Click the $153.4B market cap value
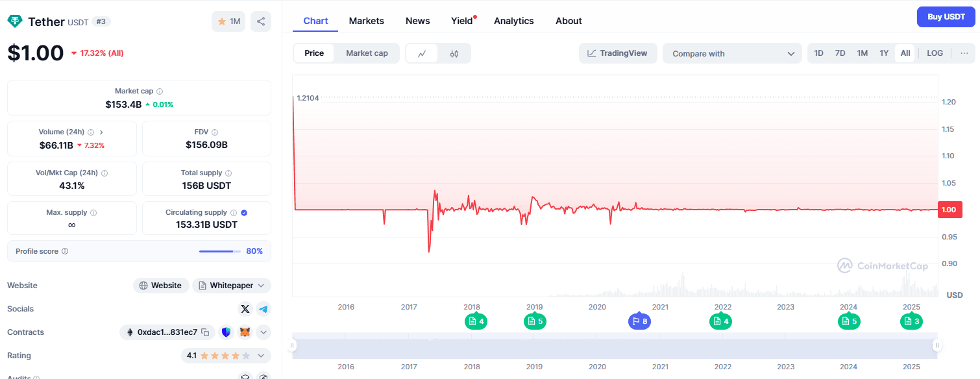The height and width of the screenshot is (379, 980). click(123, 104)
